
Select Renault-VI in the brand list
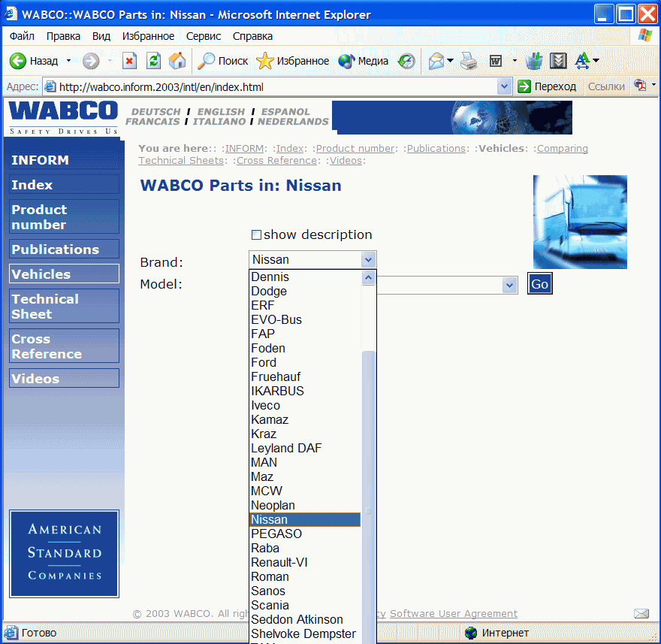(x=305, y=562)
